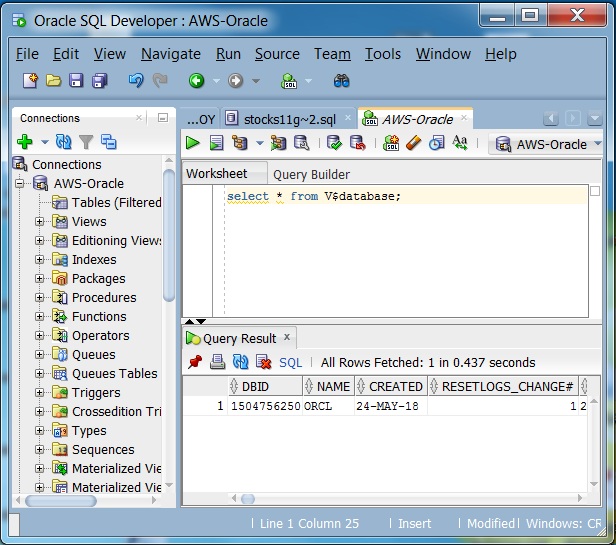Click the Query Result horizontal scrollbar thumb

tap(248, 499)
